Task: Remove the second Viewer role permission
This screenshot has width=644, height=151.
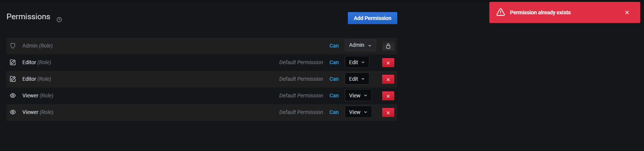Action: 388,112
